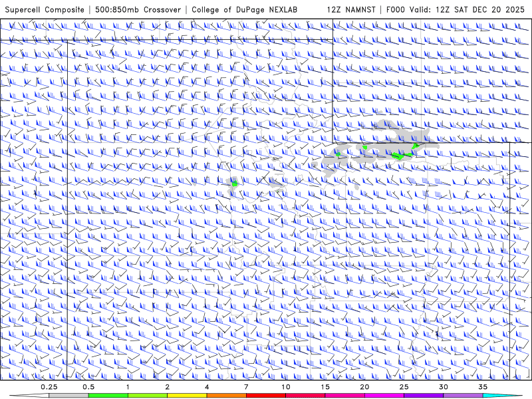The width and height of the screenshot is (532, 399).
Task: Select the orange 4–7 legend swatch
Action: pos(226,396)
